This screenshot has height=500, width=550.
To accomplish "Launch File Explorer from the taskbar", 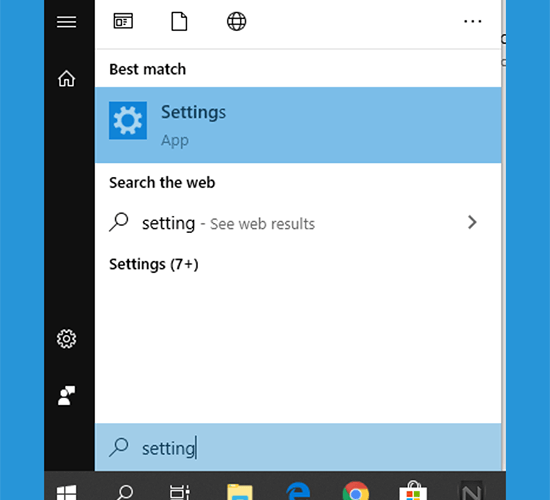I will (240, 492).
